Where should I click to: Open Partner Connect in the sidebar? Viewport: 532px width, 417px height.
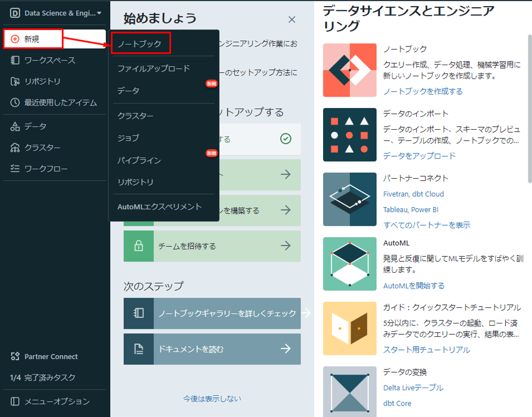pyautogui.click(x=51, y=357)
